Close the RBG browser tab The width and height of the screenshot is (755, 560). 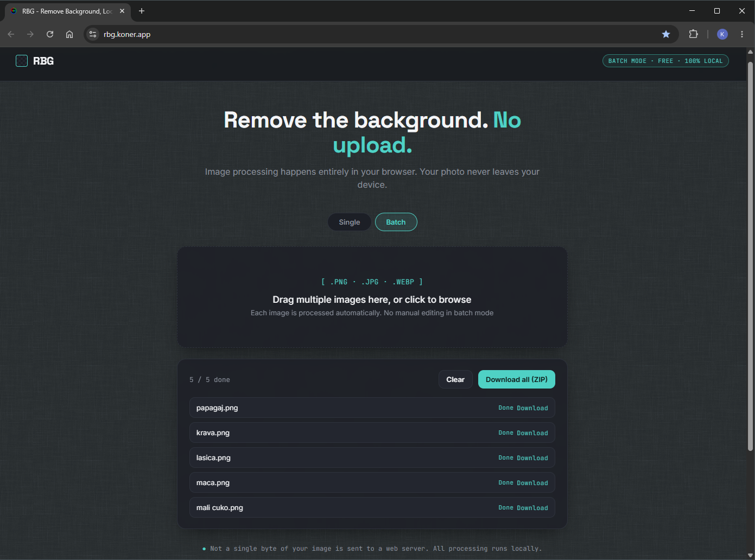[122, 11]
